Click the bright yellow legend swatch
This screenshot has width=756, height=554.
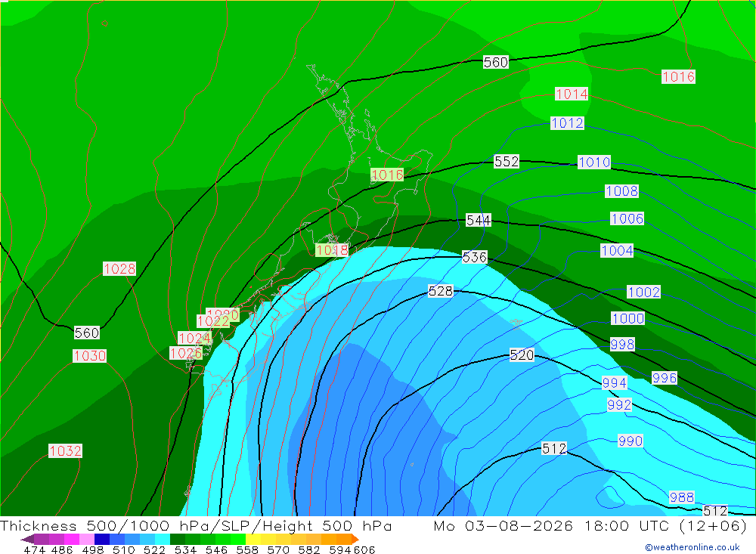pyautogui.click(x=253, y=539)
